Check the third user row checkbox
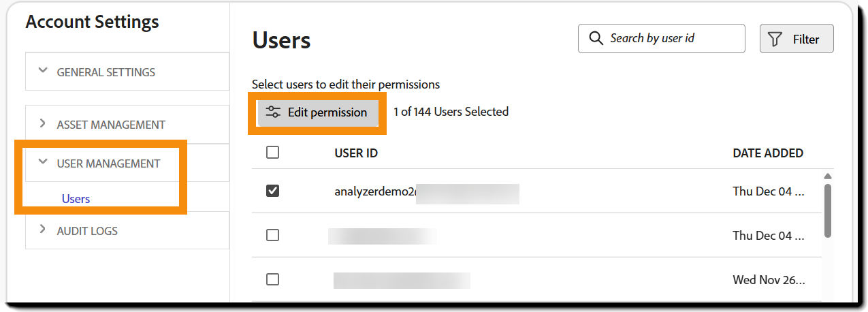The width and height of the screenshot is (868, 312). tap(272, 279)
